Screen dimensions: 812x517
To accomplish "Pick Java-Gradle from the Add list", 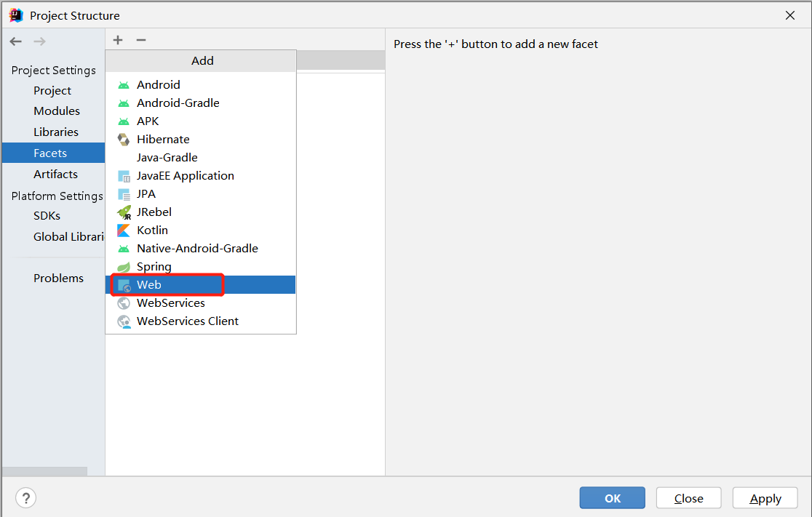I will click(x=200, y=157).
